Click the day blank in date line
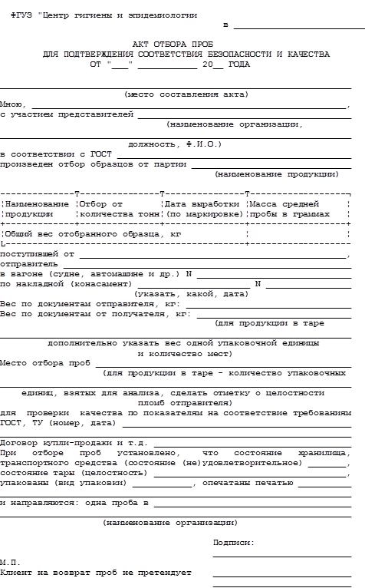The width and height of the screenshot is (365, 588). (120, 64)
